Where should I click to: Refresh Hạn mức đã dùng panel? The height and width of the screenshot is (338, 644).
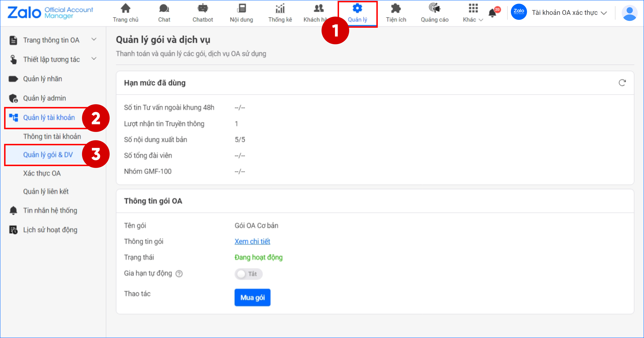pos(622,83)
